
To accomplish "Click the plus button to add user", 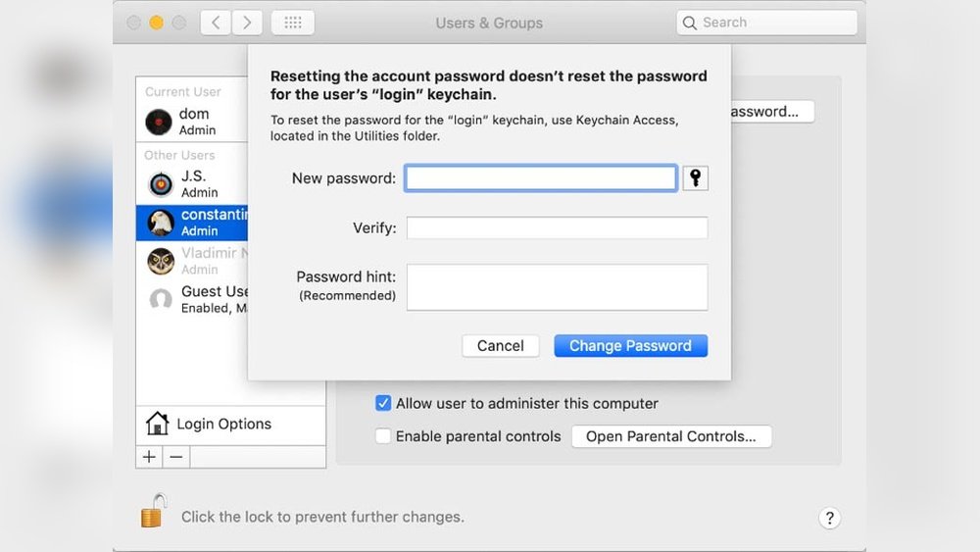I will tap(149, 457).
